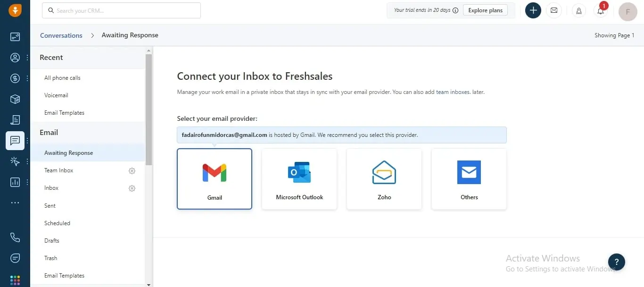Select Microsoft Outlook as email provider
The width and height of the screenshot is (644, 287).
[x=299, y=179]
